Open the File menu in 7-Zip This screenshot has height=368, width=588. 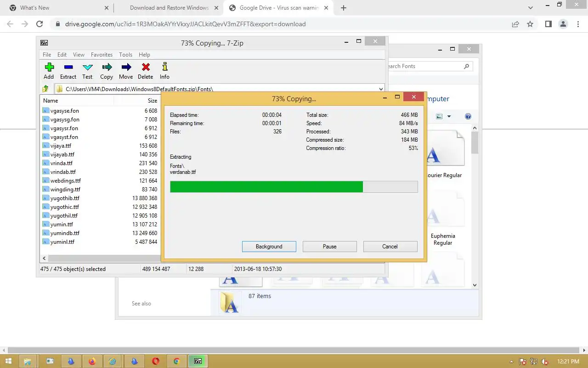tap(47, 54)
